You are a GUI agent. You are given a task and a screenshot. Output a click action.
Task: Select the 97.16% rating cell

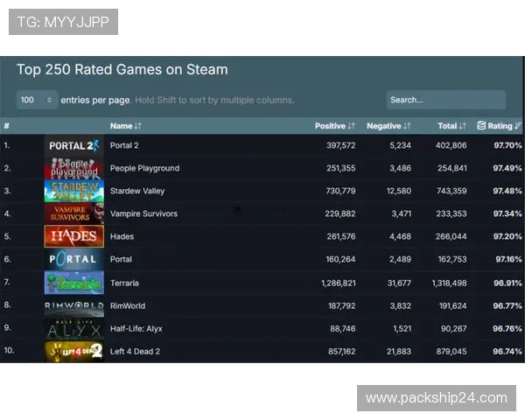pyautogui.click(x=508, y=259)
